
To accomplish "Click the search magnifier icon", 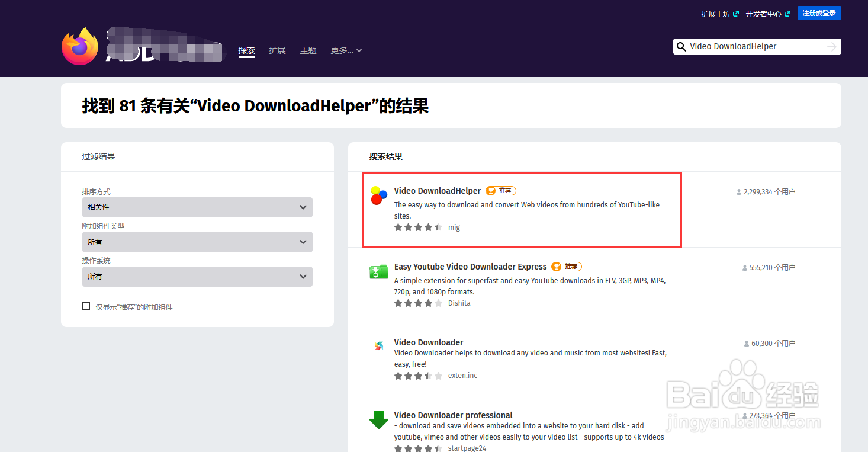I will tap(681, 47).
